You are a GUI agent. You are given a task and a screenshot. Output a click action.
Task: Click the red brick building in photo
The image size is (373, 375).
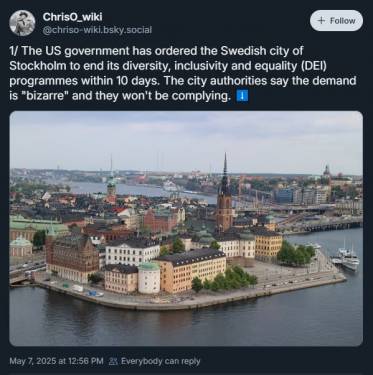[x=72, y=257]
